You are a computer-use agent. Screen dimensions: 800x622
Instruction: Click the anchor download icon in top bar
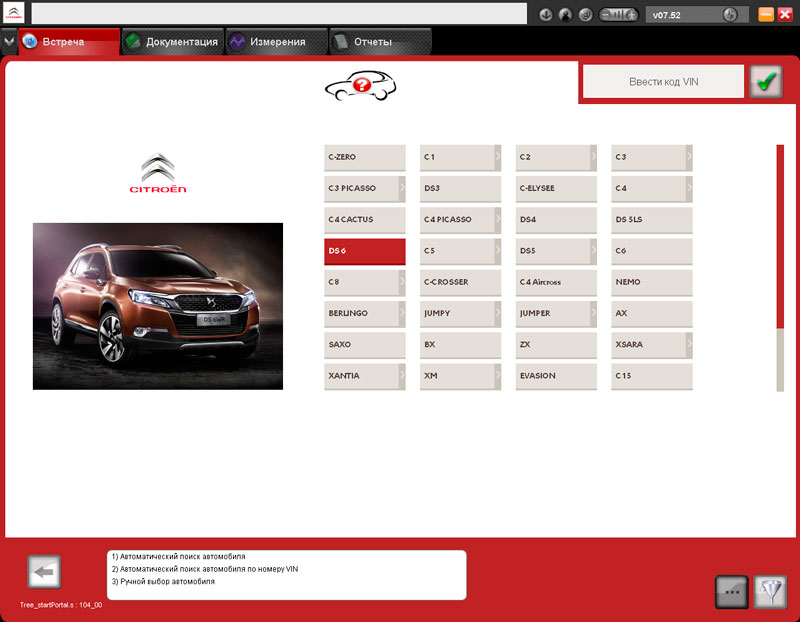(546, 15)
